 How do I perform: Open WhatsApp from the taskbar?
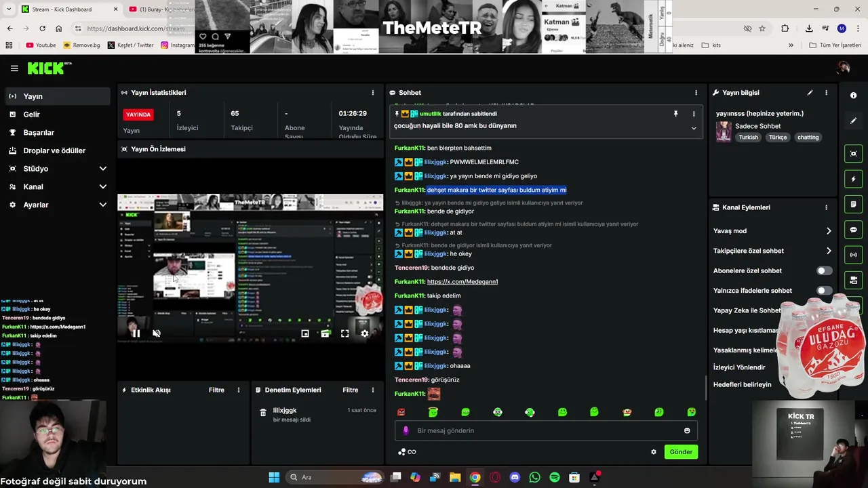[x=534, y=477]
